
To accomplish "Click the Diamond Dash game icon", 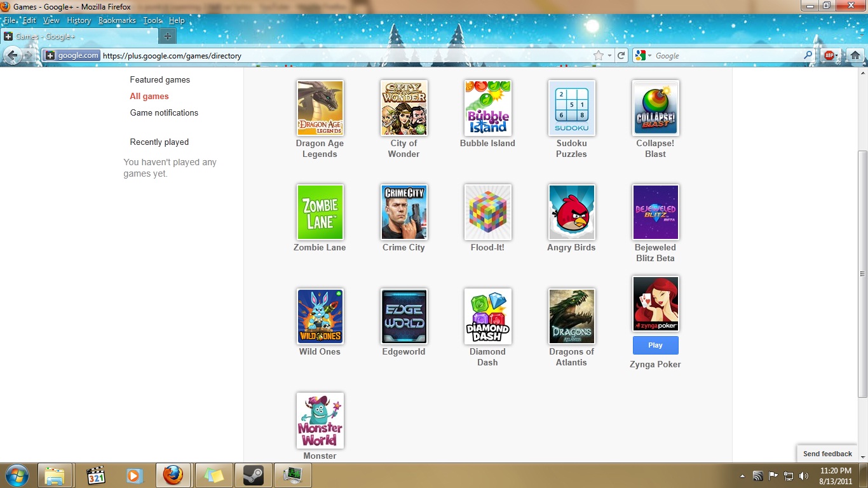I will click(488, 316).
